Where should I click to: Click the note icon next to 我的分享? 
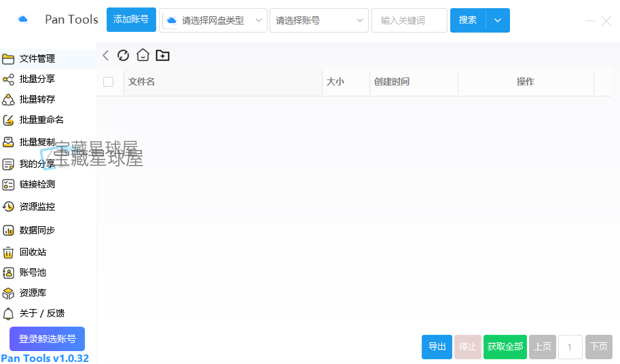point(8,164)
